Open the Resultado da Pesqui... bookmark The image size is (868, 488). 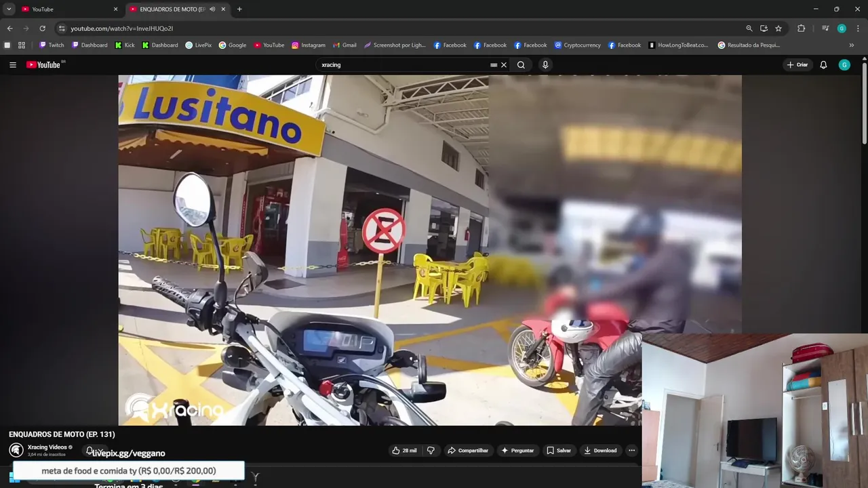click(x=749, y=45)
